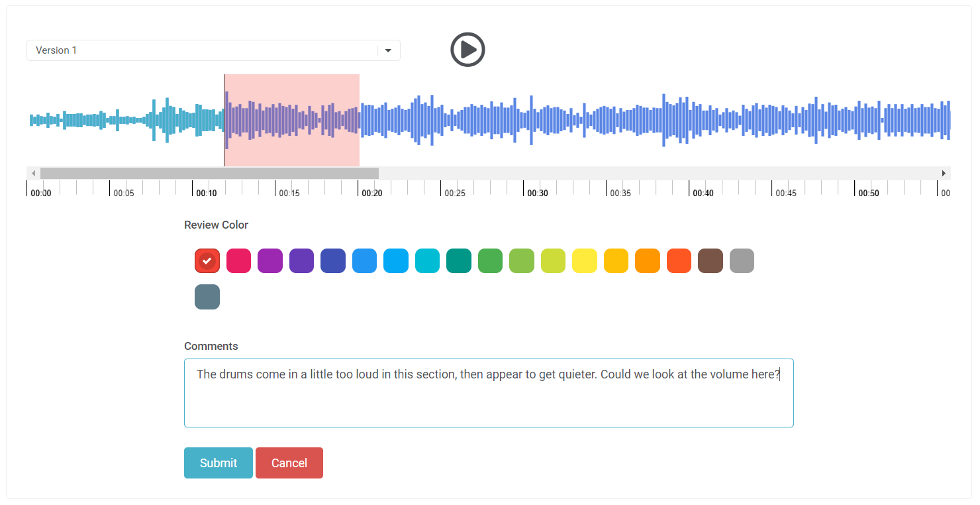Select the indigo review color swatch
This screenshot has width=980, height=505.
(x=333, y=261)
